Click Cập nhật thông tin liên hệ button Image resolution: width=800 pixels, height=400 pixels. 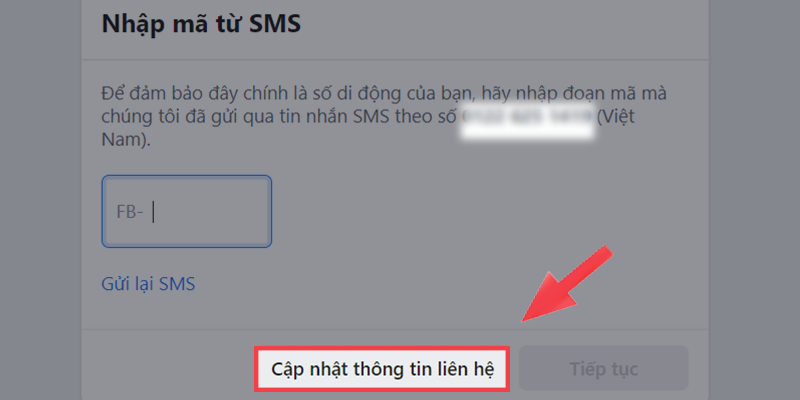coord(382,368)
